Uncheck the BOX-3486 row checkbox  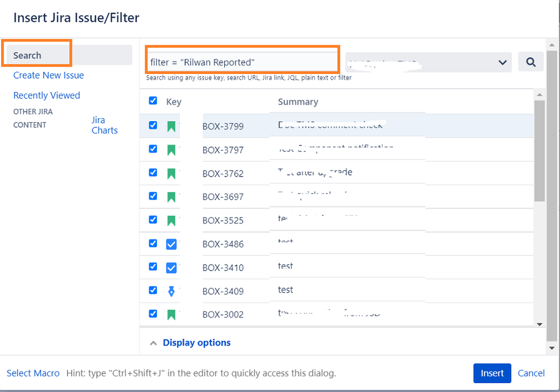tap(153, 243)
